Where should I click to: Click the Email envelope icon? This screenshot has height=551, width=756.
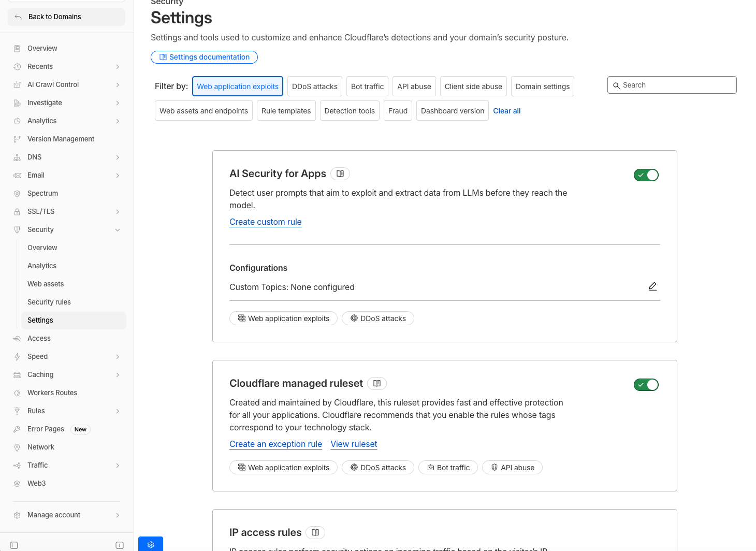(x=17, y=175)
